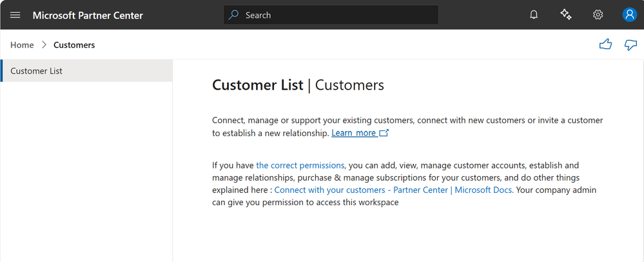Give thumbs down feedback
The image size is (644, 262).
(630, 45)
